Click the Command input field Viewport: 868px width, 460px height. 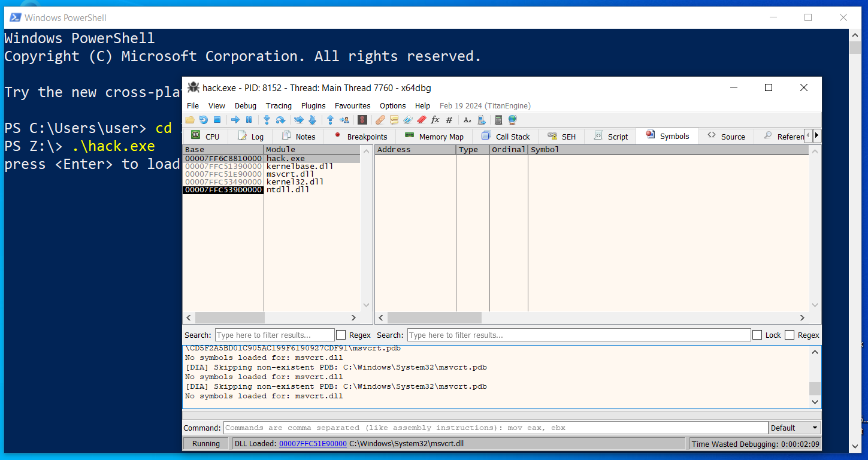click(495, 428)
